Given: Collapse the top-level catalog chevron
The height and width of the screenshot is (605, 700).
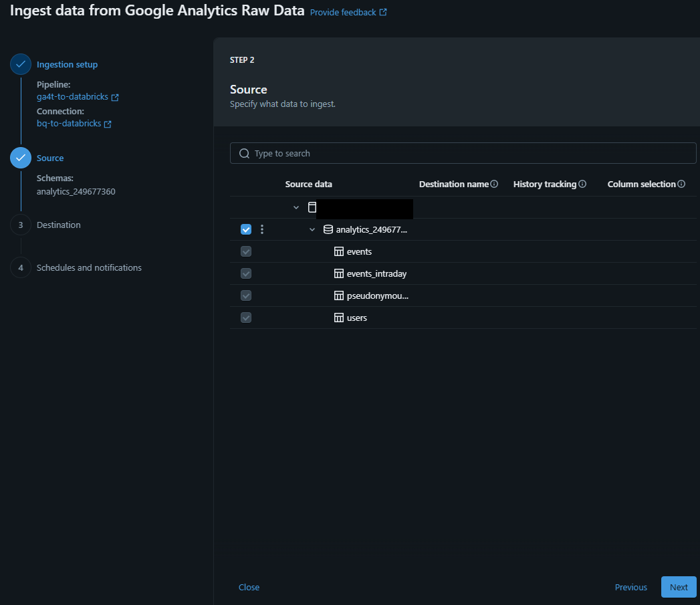Looking at the screenshot, I should click(x=296, y=208).
